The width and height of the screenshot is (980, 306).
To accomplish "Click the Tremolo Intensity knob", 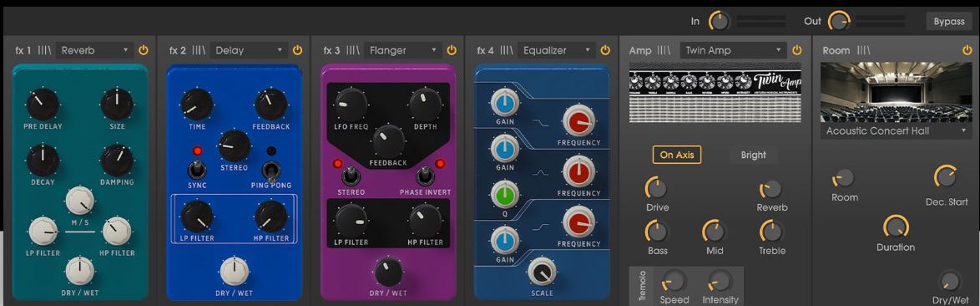I will tap(720, 281).
